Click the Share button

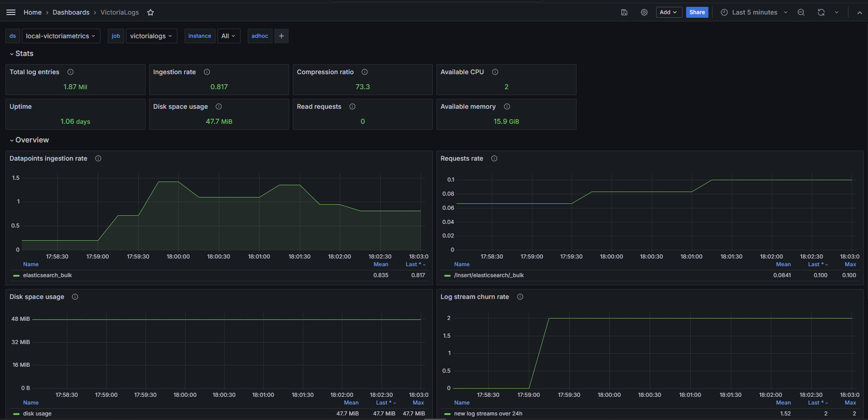coord(697,12)
